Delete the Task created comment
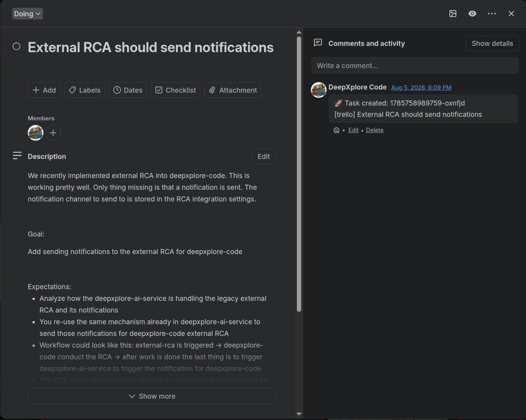526x420 pixels. click(x=375, y=130)
